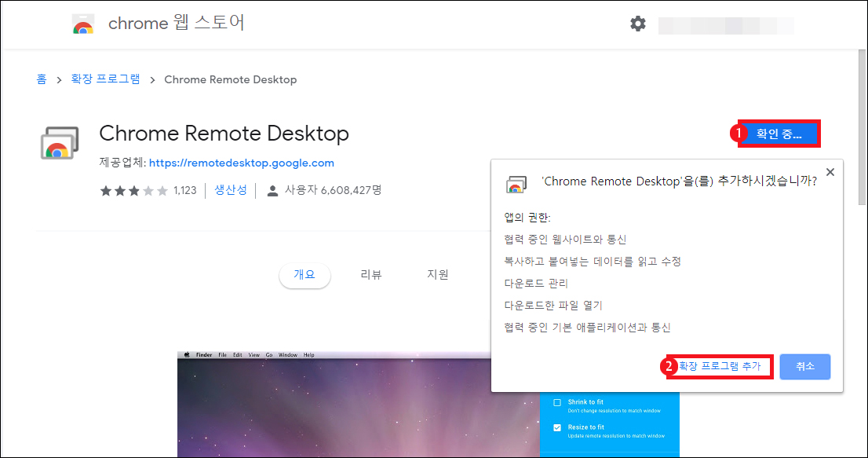Click the 1,123 ratings count

click(x=185, y=191)
